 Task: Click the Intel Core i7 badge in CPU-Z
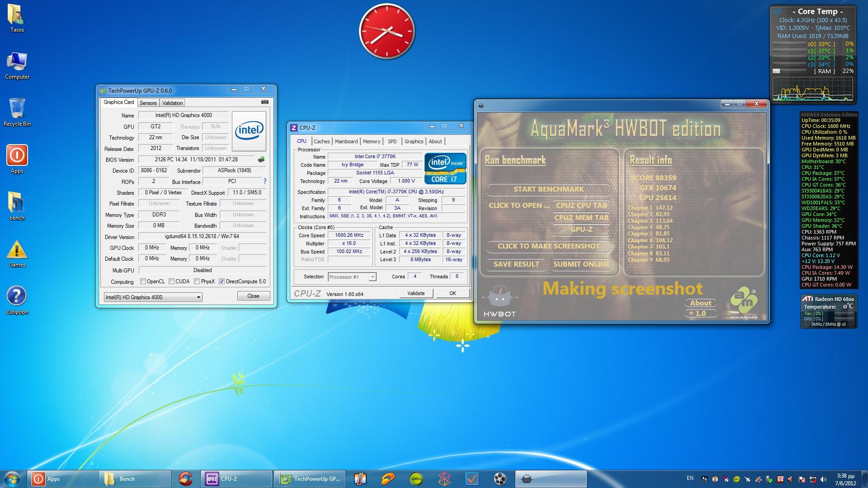pyautogui.click(x=445, y=169)
